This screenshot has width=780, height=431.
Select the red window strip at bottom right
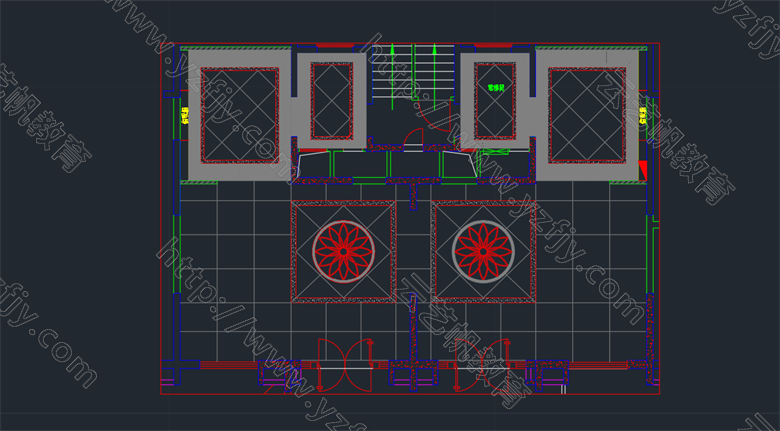tap(597, 366)
